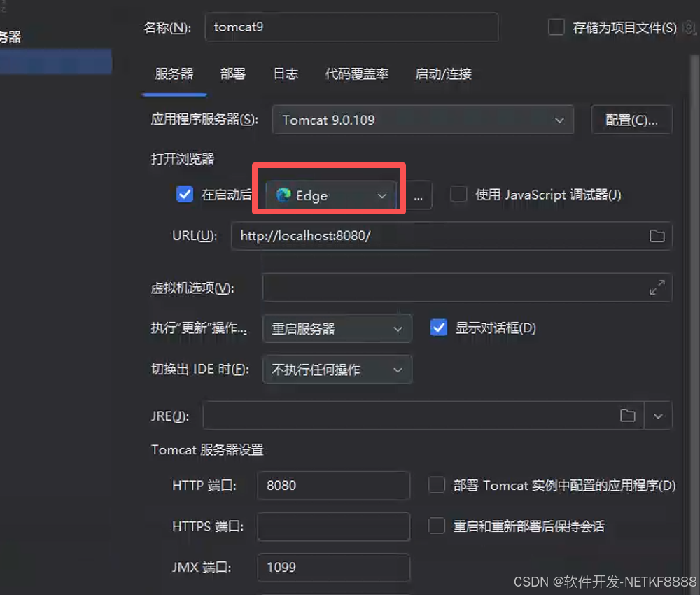Viewport: 700px width, 595px height.
Task: Switch to the 启动/连接 tab
Action: click(x=443, y=73)
